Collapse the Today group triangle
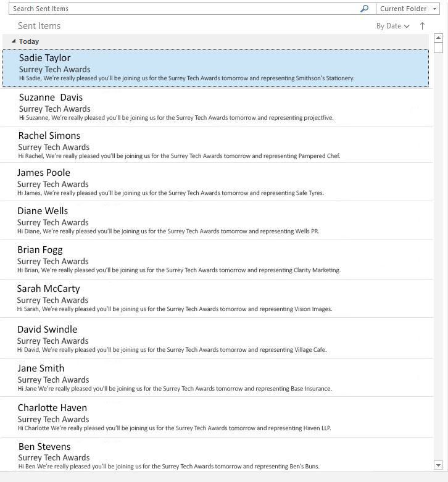This screenshot has height=482, width=448. [x=14, y=41]
